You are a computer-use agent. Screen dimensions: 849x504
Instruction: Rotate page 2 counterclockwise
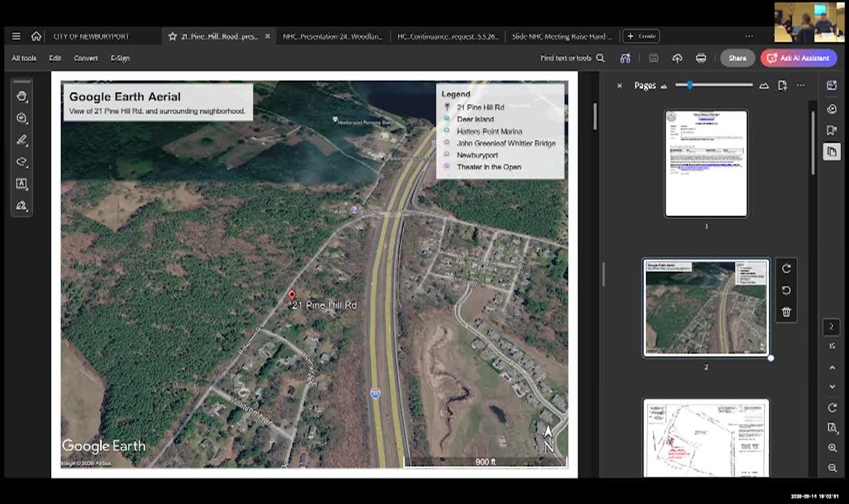(x=786, y=290)
